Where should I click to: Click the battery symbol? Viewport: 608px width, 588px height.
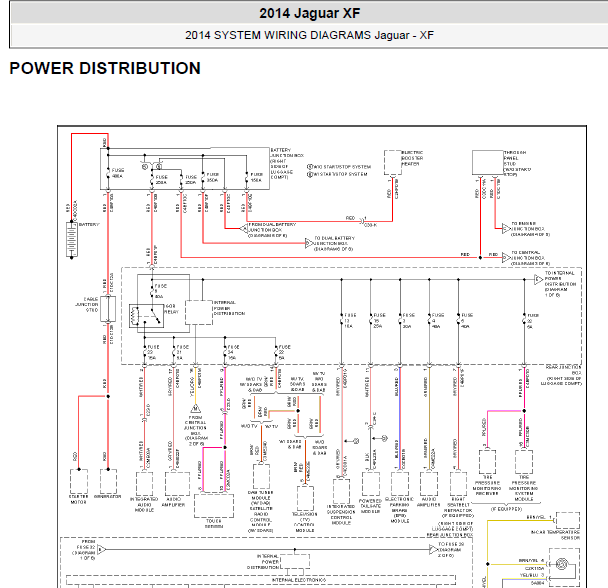point(72,239)
